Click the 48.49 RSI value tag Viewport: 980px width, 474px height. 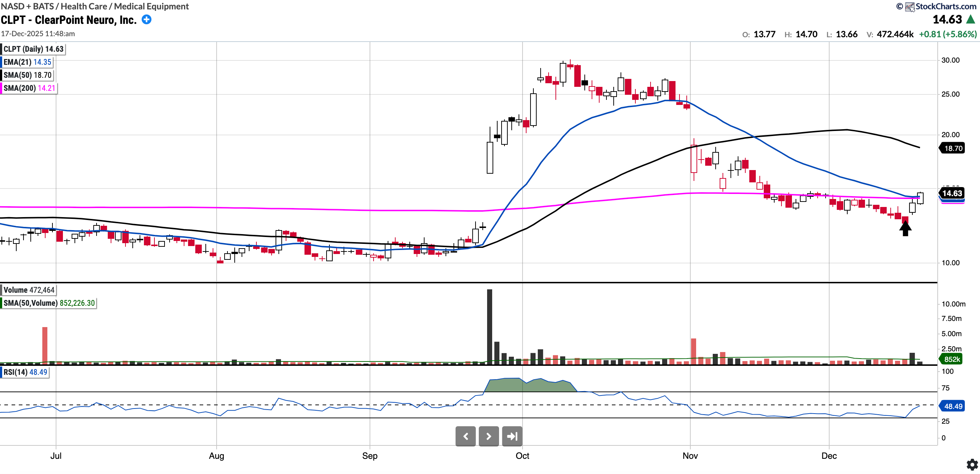[x=953, y=406]
